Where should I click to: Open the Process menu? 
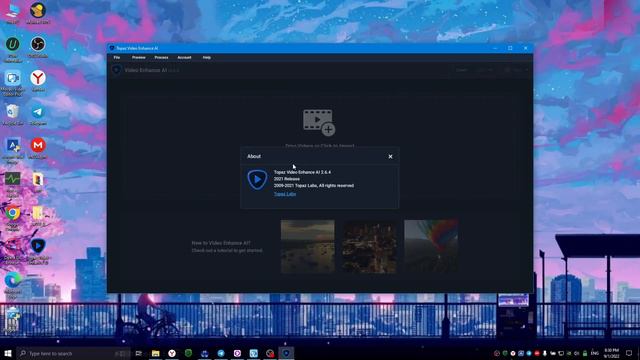161,58
